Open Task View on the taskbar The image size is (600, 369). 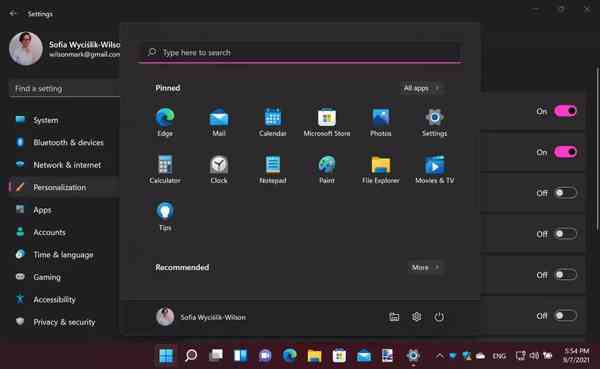(x=216, y=356)
